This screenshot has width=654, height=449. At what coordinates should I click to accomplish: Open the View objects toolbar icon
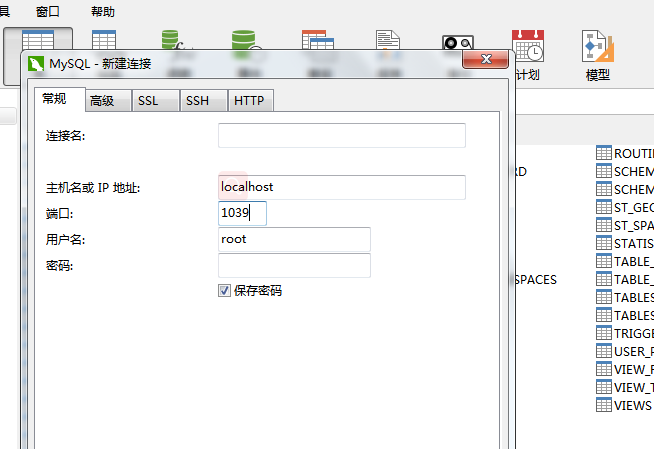point(104,40)
